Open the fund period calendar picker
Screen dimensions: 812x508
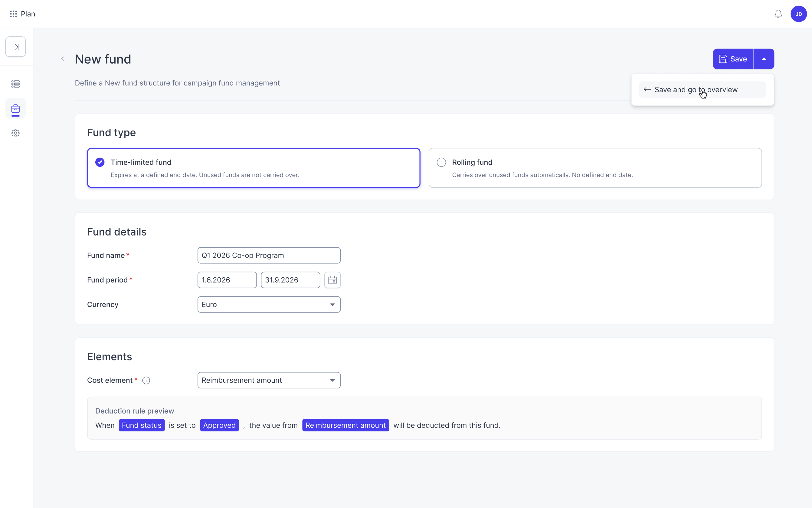coord(332,280)
